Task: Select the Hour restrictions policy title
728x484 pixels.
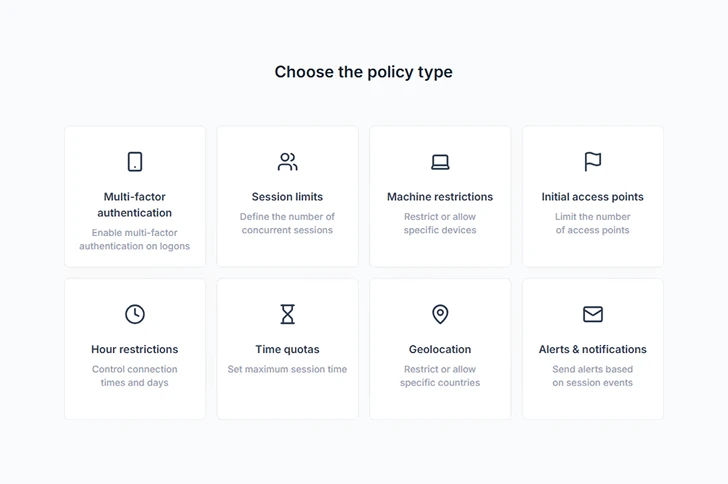Action: [135, 349]
